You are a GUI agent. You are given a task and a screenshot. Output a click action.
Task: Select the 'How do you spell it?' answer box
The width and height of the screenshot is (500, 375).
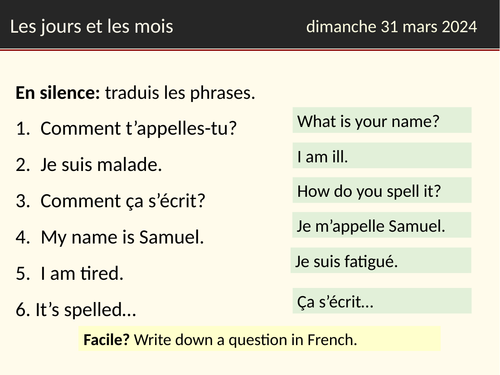(x=382, y=190)
